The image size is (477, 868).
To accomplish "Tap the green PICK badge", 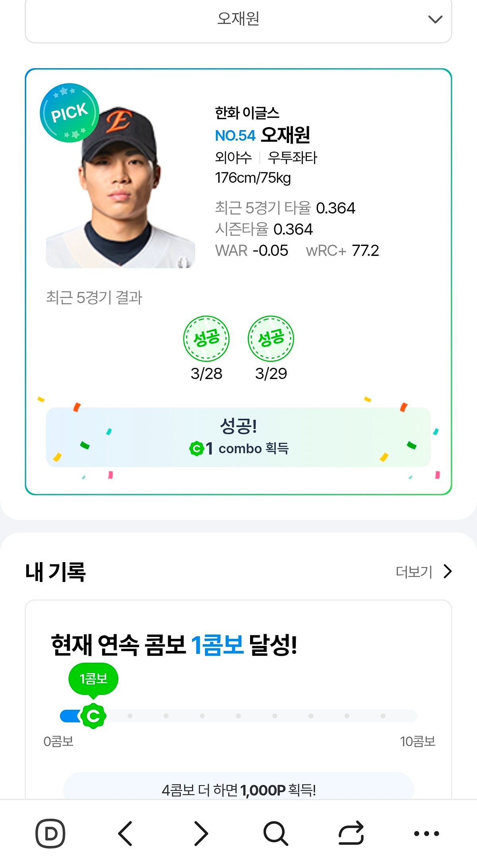I will [x=69, y=113].
